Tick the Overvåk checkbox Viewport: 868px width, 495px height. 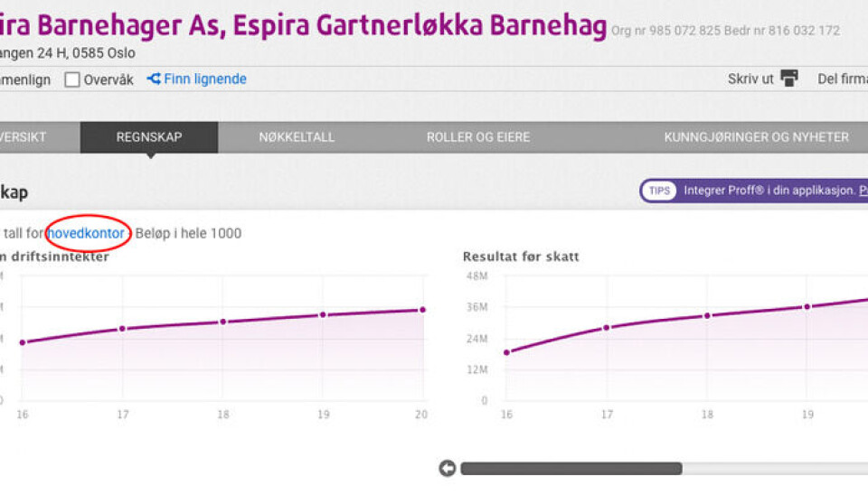[x=72, y=79]
